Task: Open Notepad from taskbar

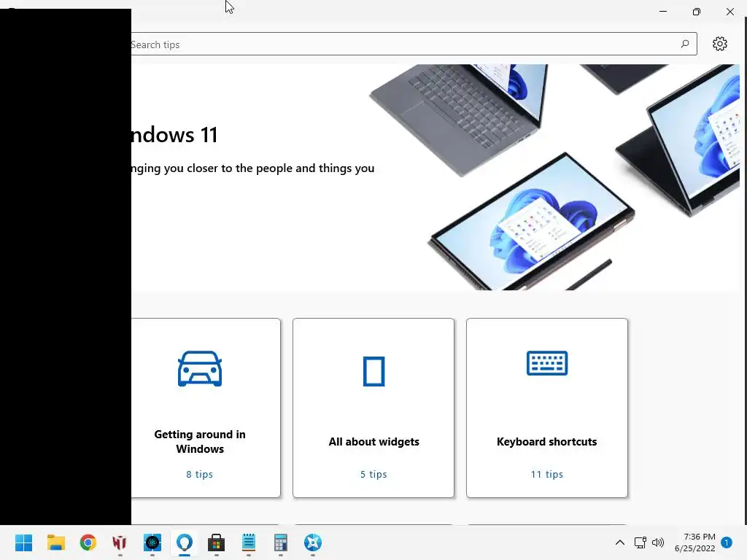Action: coord(249,542)
